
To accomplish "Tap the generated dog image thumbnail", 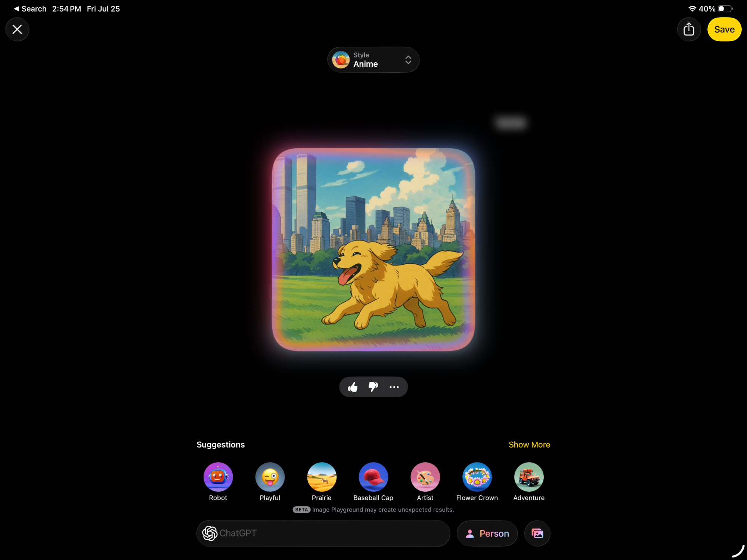I will tap(373, 250).
